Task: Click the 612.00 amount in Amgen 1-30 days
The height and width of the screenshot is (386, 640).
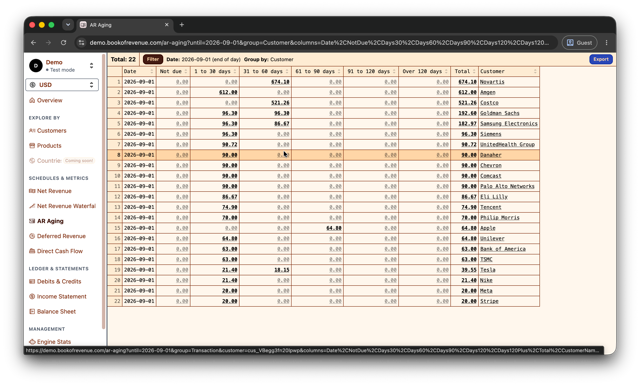Action: 228,93
